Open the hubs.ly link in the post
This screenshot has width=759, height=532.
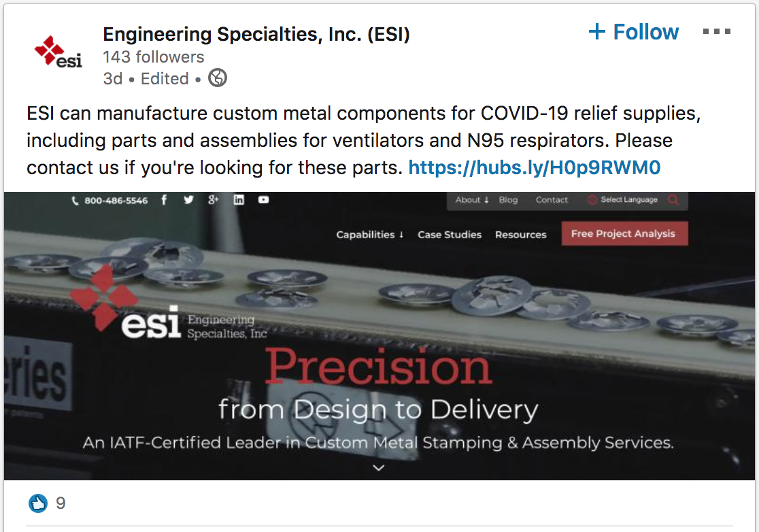point(535,167)
